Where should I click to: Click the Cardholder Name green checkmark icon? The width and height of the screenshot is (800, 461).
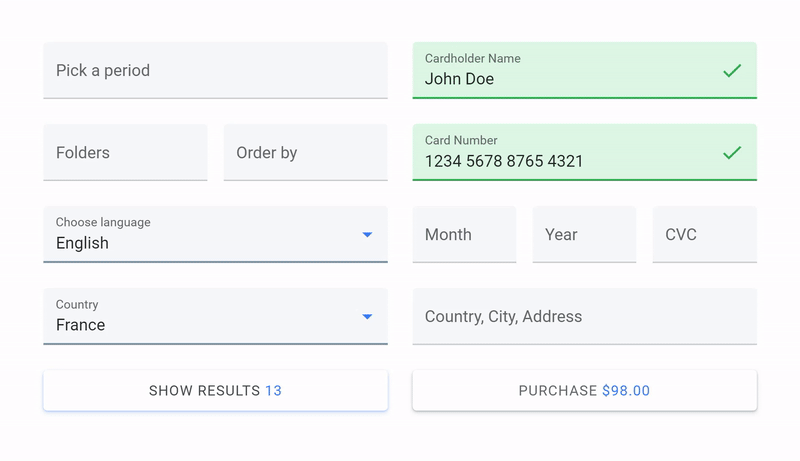[732, 71]
